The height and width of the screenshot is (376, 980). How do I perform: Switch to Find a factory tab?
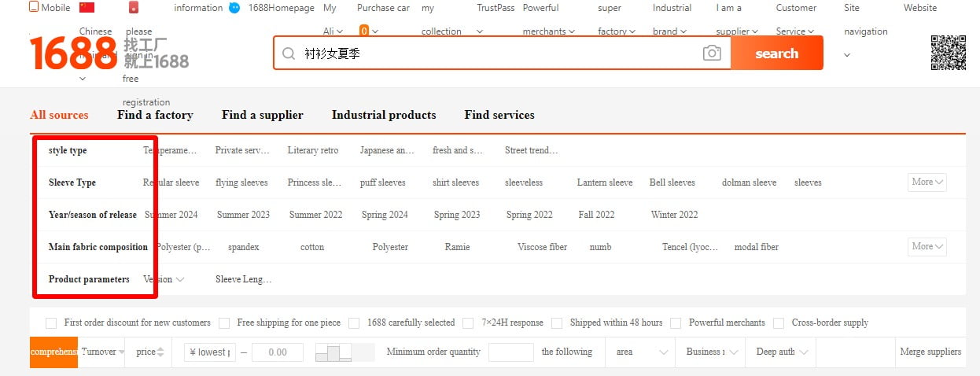155,115
